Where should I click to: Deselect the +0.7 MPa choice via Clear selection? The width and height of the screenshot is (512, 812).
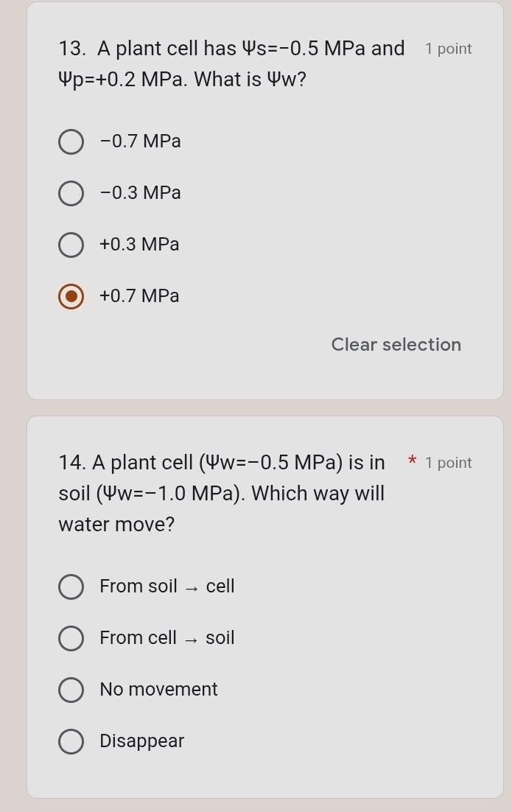click(396, 344)
